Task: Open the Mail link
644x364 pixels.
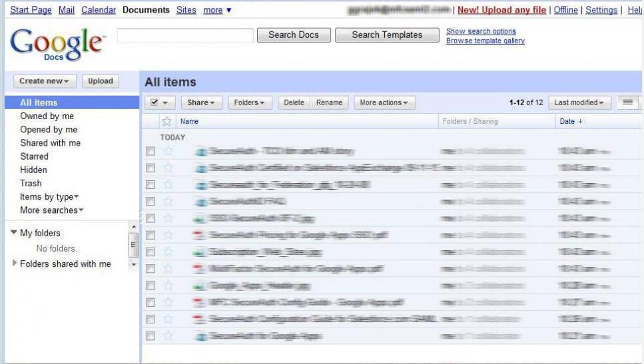Action: tap(67, 10)
